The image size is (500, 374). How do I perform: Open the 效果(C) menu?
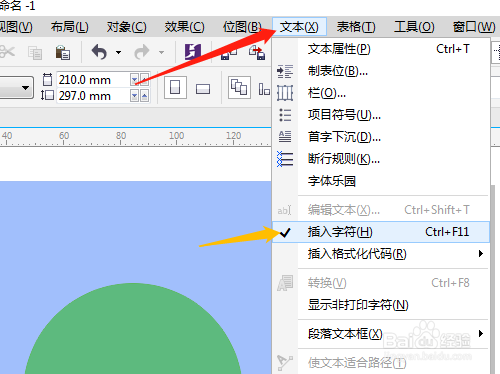[x=184, y=27]
